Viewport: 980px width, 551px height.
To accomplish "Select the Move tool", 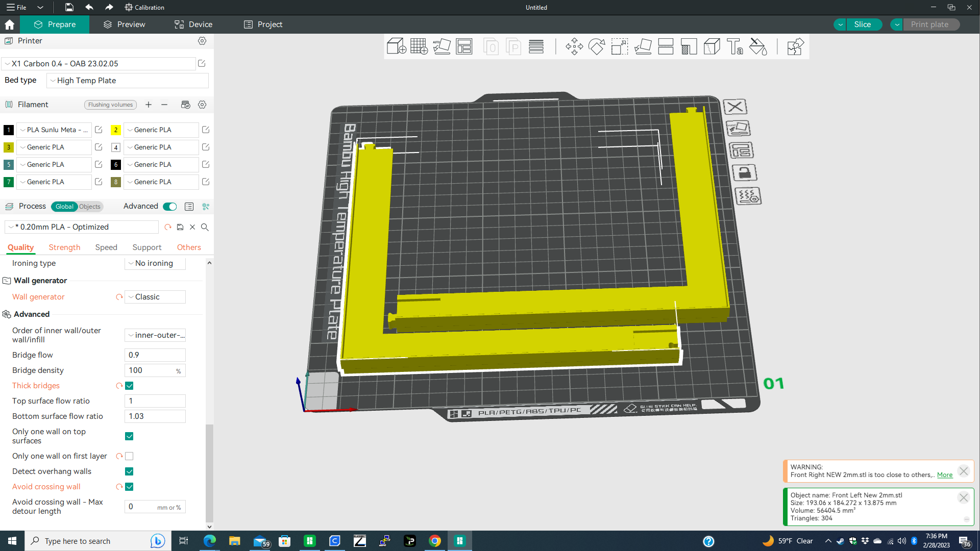I will pyautogui.click(x=574, y=46).
